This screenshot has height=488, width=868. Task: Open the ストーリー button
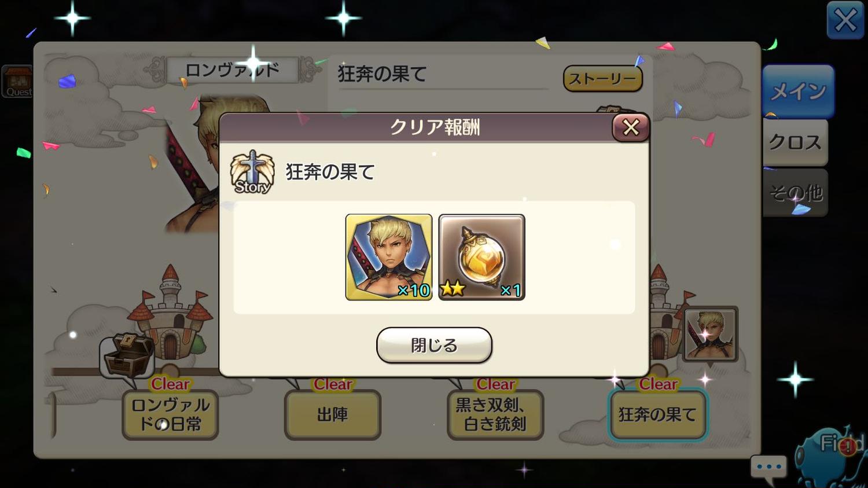602,78
